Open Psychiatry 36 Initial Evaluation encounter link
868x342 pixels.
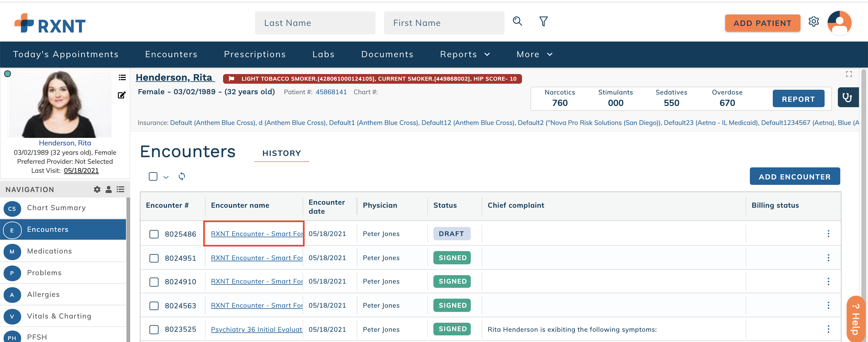pos(256,330)
